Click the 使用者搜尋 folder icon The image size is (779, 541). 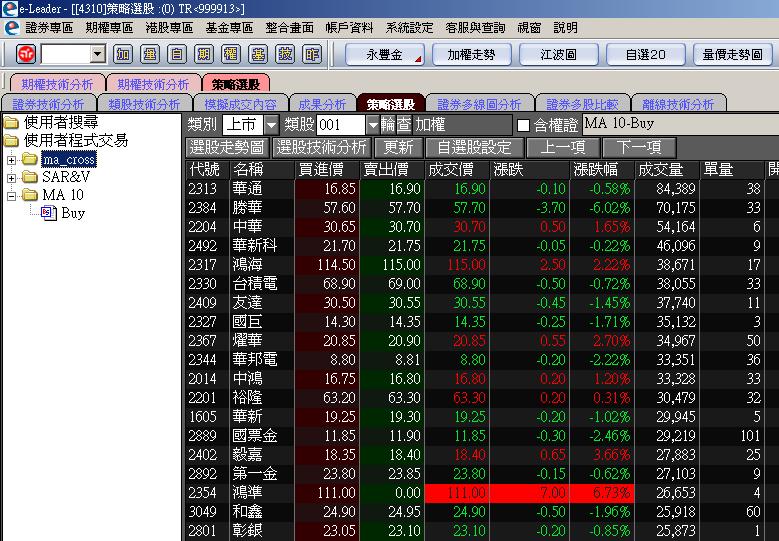(11, 122)
